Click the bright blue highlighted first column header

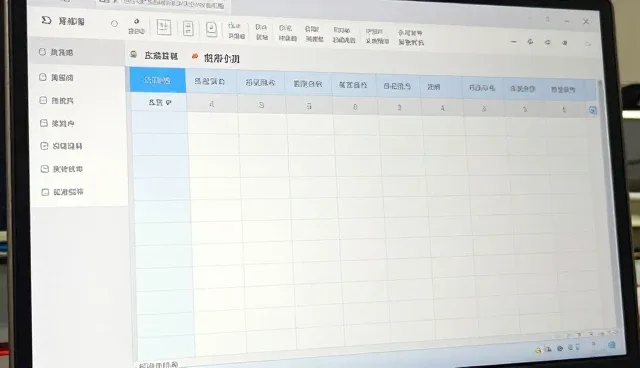158,80
